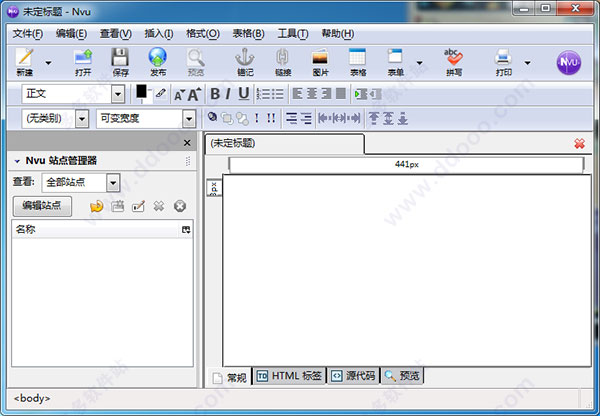Click the larger font size icon

[194, 94]
